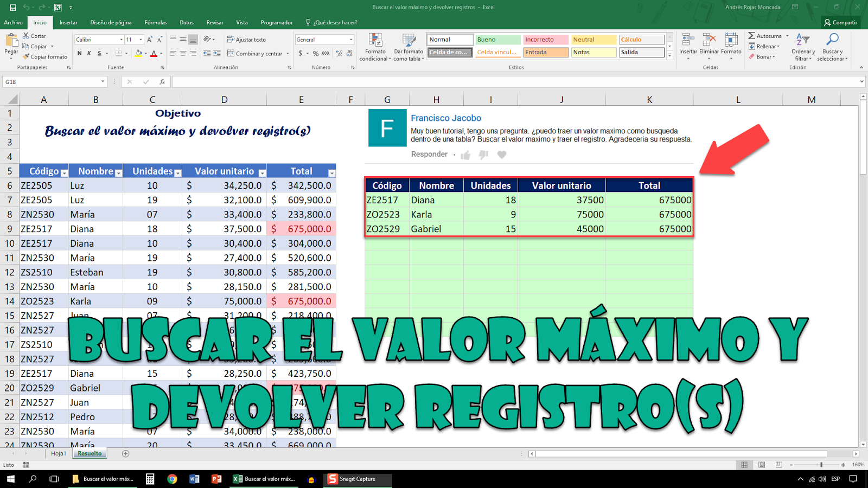This screenshot has height=488, width=868.
Task: Expand the General number format dropdown
Action: click(x=350, y=40)
